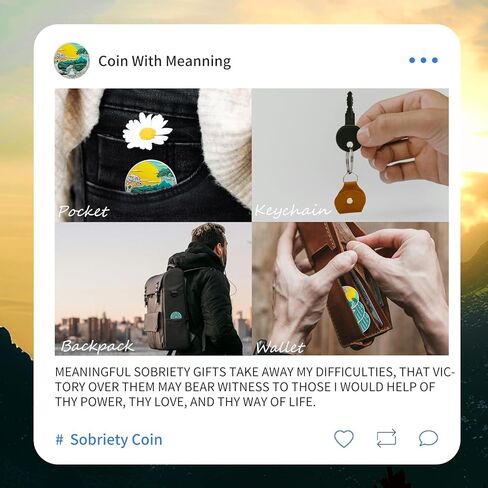488x488 pixels.
Task: Open the Wallet photo
Action: [350, 289]
